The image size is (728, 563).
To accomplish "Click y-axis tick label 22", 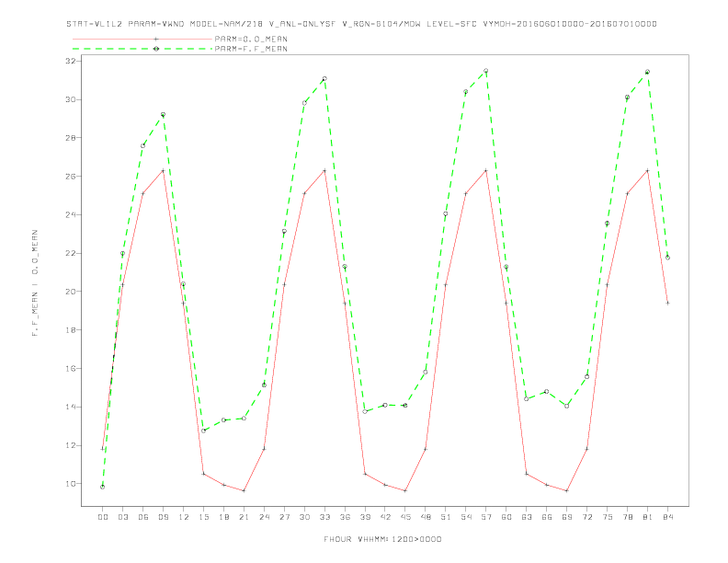I will [72, 253].
